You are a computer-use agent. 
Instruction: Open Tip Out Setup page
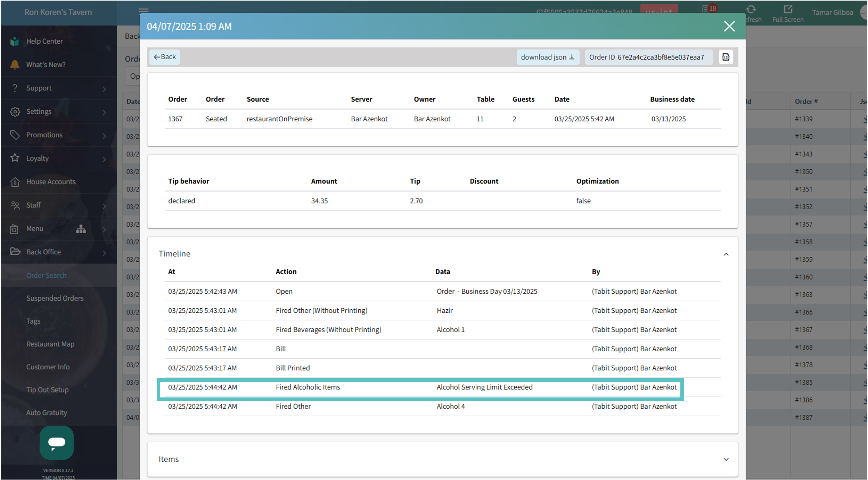pyautogui.click(x=47, y=390)
